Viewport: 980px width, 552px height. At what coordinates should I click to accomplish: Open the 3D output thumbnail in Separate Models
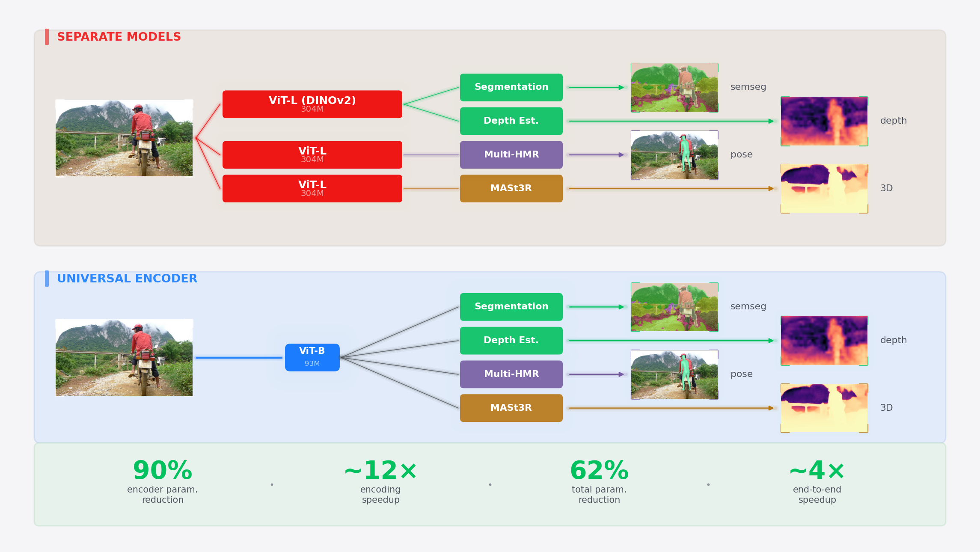tap(824, 188)
